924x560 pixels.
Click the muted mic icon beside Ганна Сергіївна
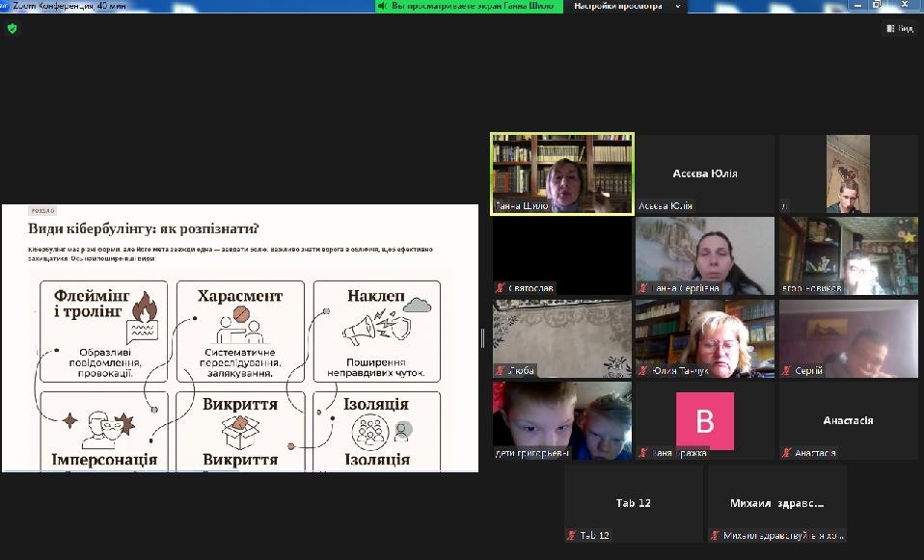point(641,287)
